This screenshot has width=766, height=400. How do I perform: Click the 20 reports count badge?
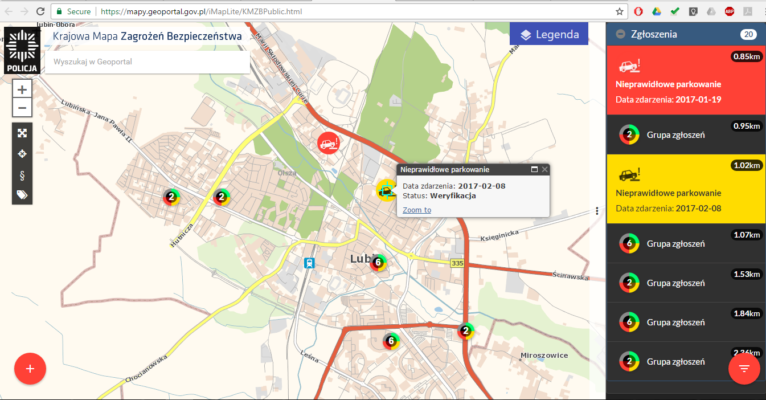(x=748, y=34)
